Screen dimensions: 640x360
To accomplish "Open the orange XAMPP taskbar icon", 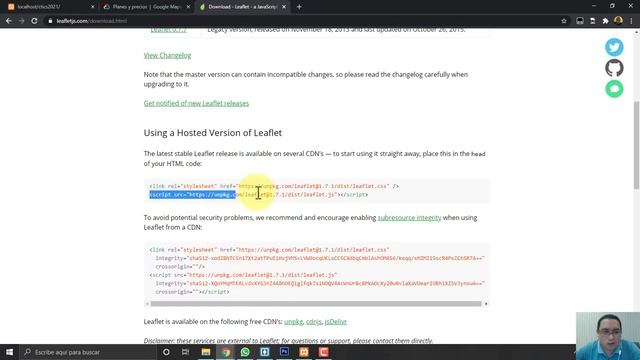I will pos(304,352).
